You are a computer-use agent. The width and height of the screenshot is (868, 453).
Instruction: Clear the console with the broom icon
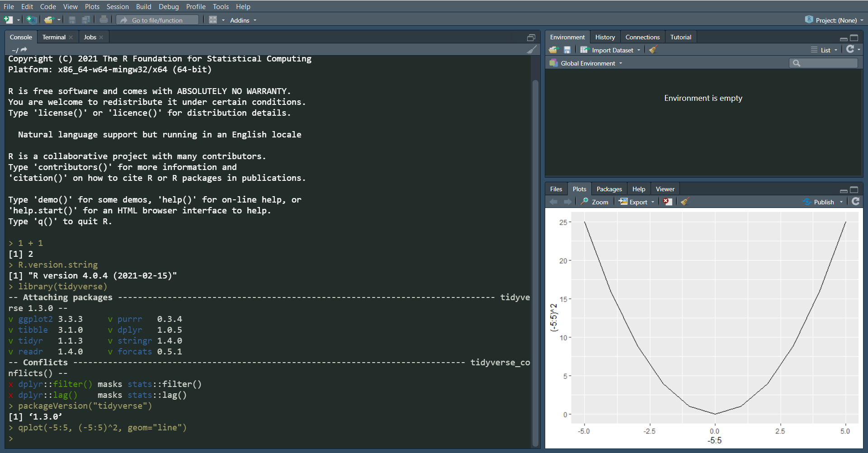click(532, 49)
